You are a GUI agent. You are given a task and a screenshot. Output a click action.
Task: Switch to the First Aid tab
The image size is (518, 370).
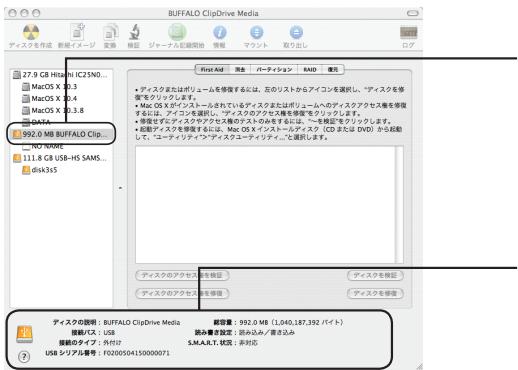(x=212, y=70)
